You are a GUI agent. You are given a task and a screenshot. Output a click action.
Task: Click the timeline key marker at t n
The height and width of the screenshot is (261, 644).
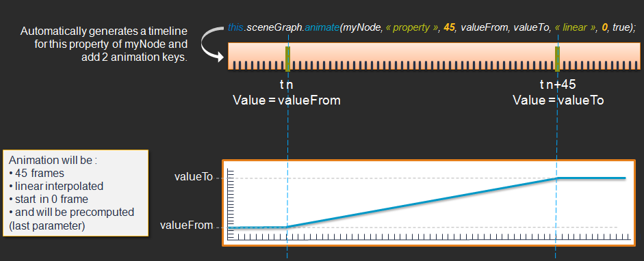click(x=287, y=59)
